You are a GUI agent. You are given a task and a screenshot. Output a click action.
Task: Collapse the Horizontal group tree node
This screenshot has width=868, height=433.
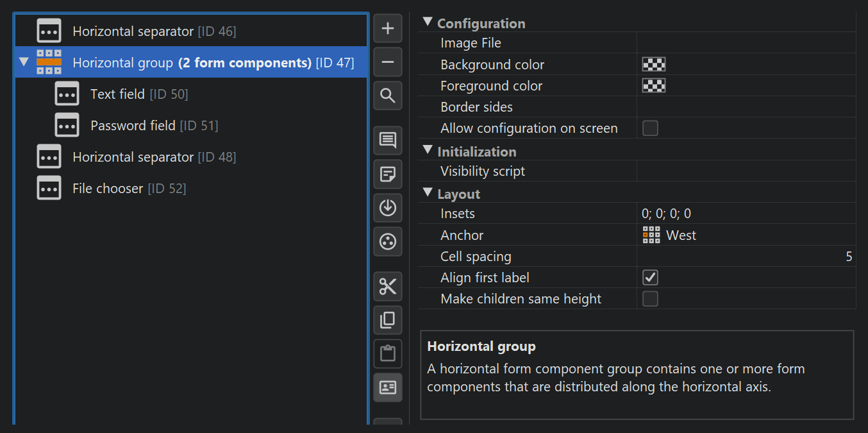pyautogui.click(x=24, y=63)
